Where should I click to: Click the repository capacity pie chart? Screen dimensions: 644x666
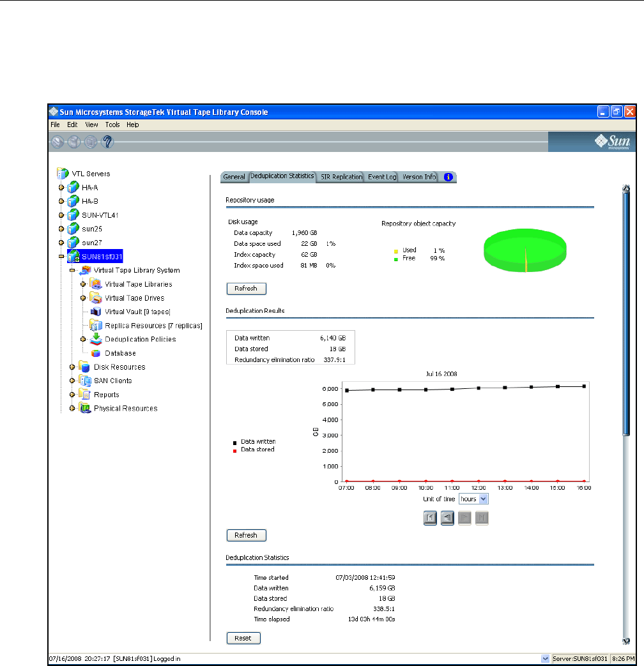[x=525, y=250]
